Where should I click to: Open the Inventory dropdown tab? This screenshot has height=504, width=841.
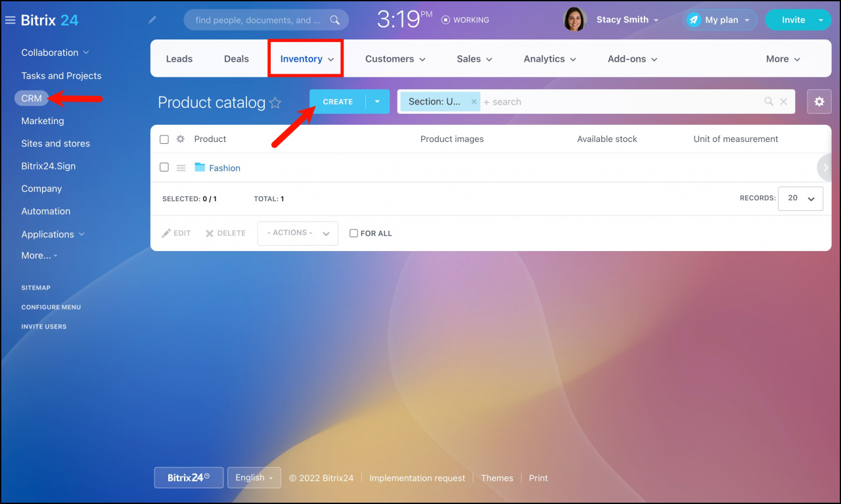tap(307, 59)
